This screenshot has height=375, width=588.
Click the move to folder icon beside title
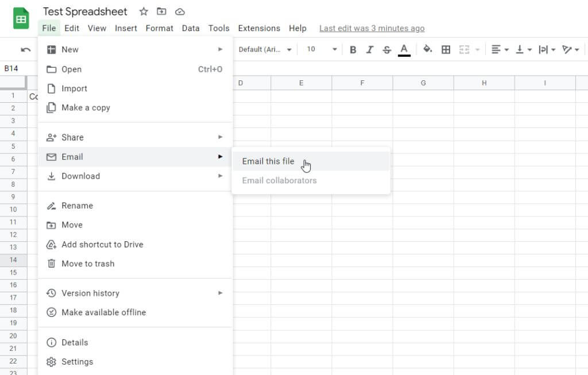tap(161, 11)
